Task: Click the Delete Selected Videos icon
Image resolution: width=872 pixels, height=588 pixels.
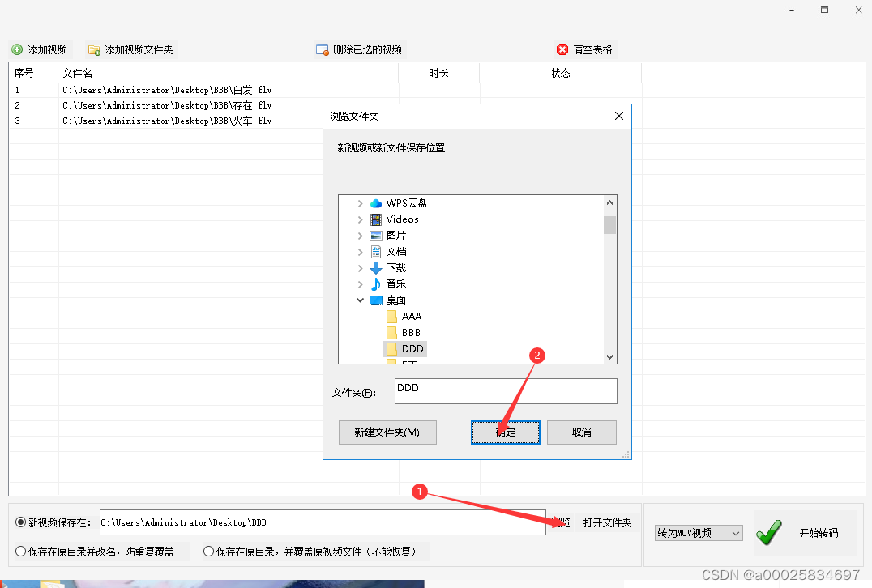Action: (x=323, y=49)
